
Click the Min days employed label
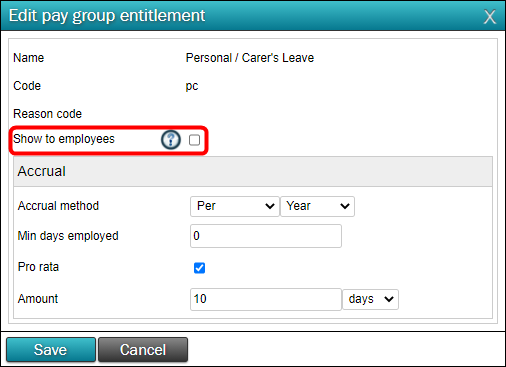point(68,236)
